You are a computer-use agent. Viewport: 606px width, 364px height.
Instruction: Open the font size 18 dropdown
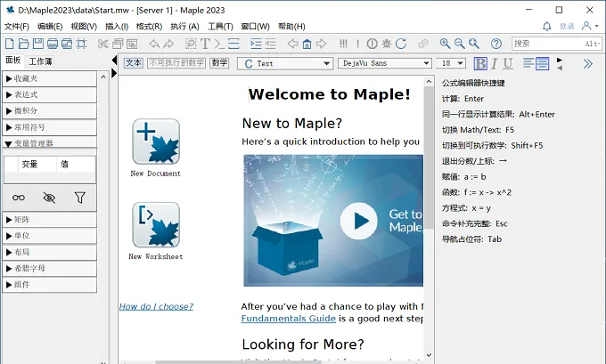coord(451,63)
